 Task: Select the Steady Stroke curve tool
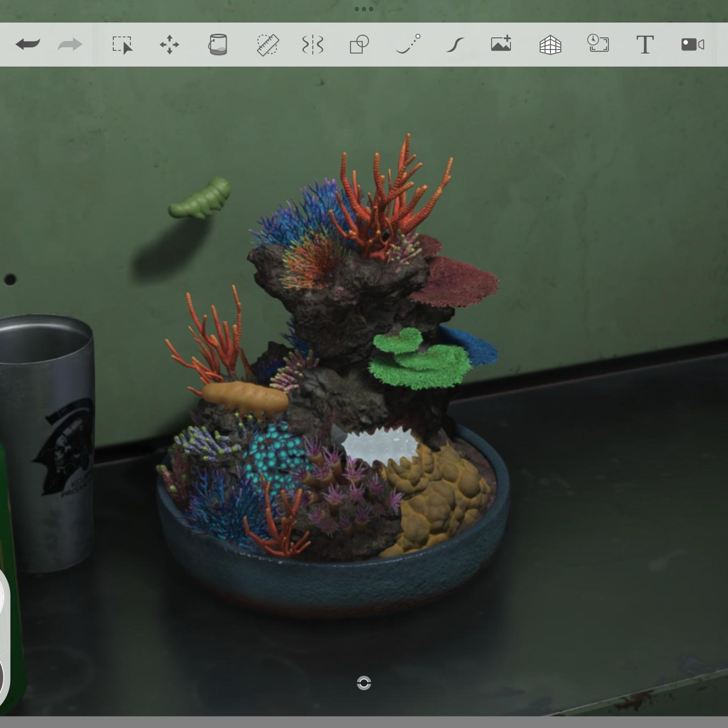(455, 45)
